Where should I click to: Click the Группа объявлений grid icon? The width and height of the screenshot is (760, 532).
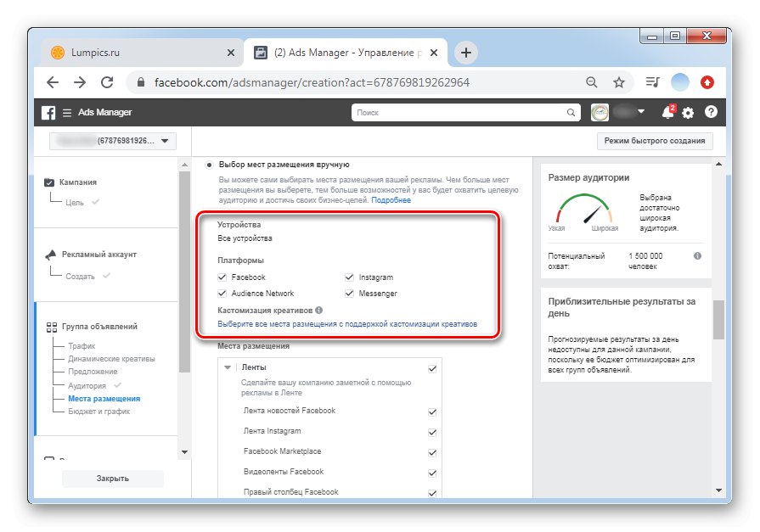52,327
